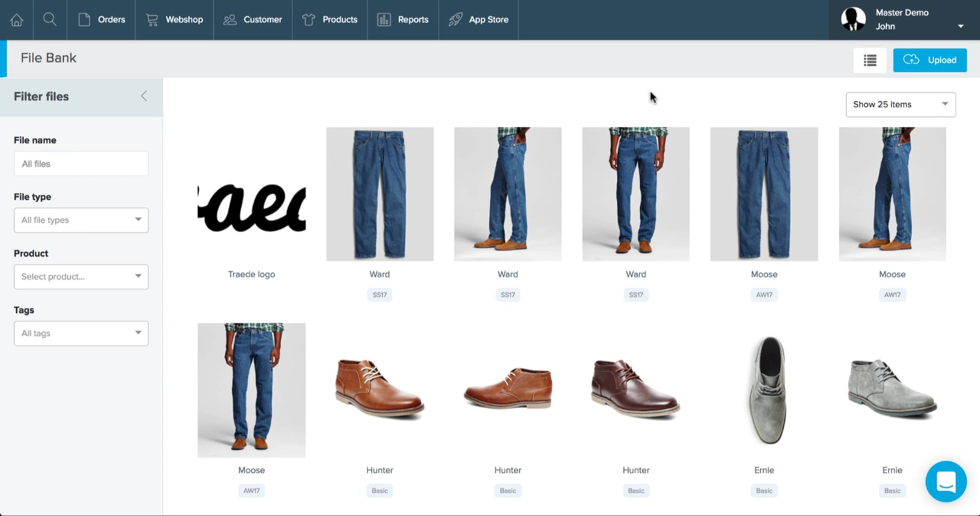Open the chat support bubble
The image size is (980, 516).
[x=946, y=481]
